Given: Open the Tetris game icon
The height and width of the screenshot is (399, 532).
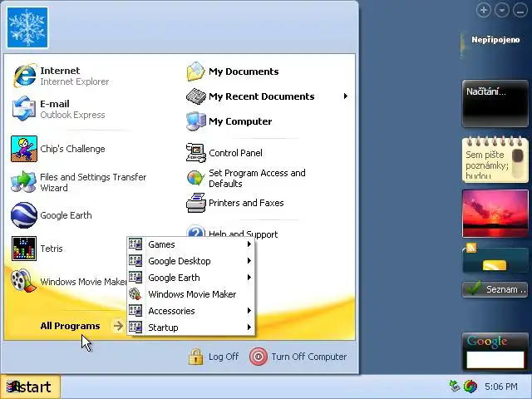Looking at the screenshot, I should [x=24, y=249].
